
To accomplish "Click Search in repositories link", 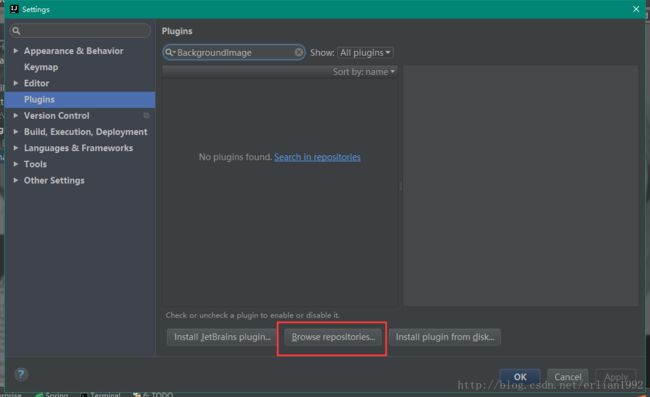I will (x=317, y=157).
